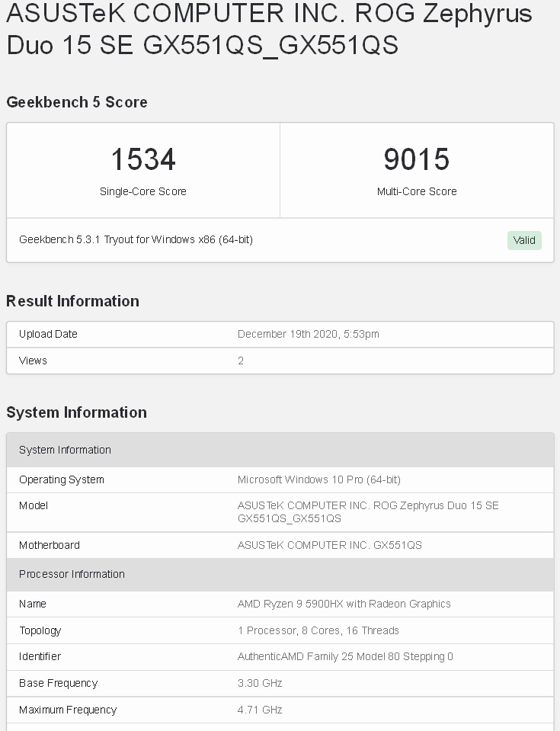Click the Geekbench 5.3.1 Tryout version text
Viewport: 560px width, 731px height.
(x=136, y=239)
